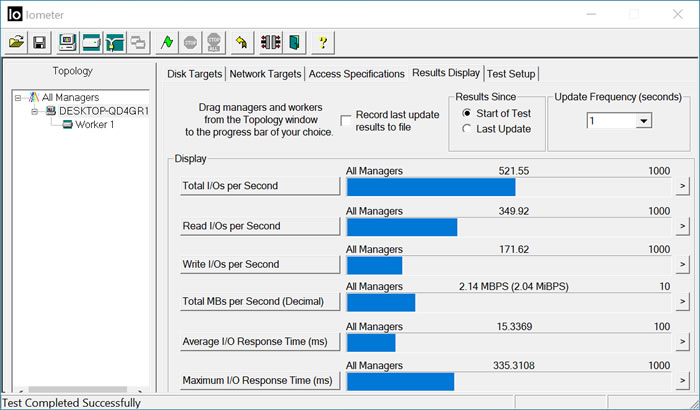700x410 pixels.
Task: Click the Iometer app icon in the title bar
Action: [15, 15]
